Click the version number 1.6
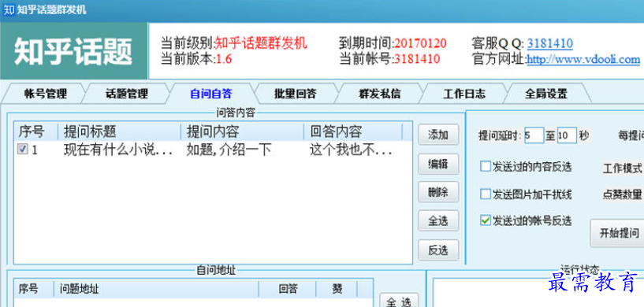Image resolution: width=644 pixels, height=307 pixels. (x=224, y=59)
